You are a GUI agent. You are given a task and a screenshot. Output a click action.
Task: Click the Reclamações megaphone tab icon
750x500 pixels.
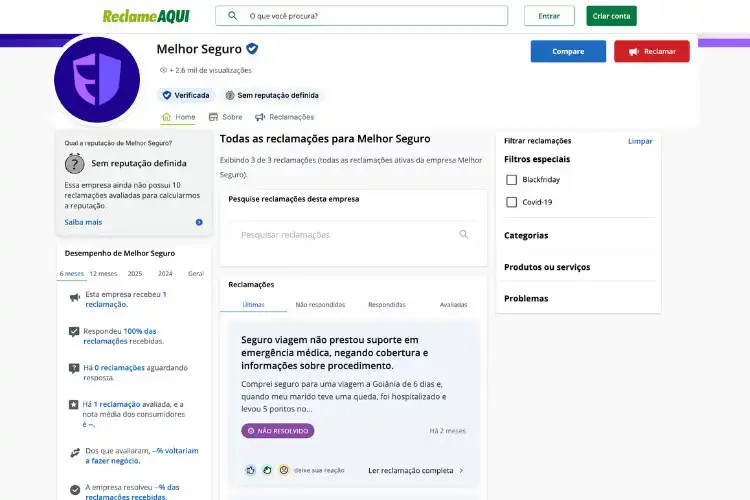[x=260, y=117]
